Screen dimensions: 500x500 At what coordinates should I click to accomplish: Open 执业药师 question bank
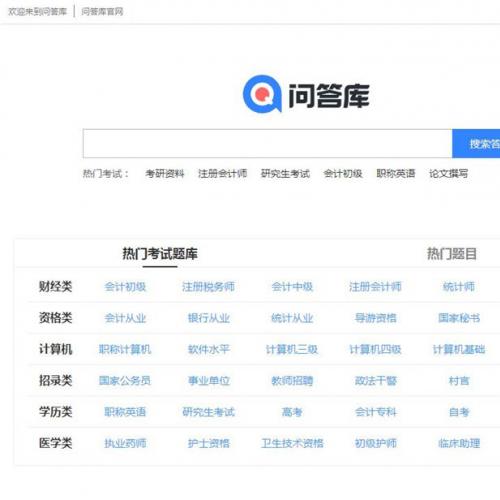125,443
